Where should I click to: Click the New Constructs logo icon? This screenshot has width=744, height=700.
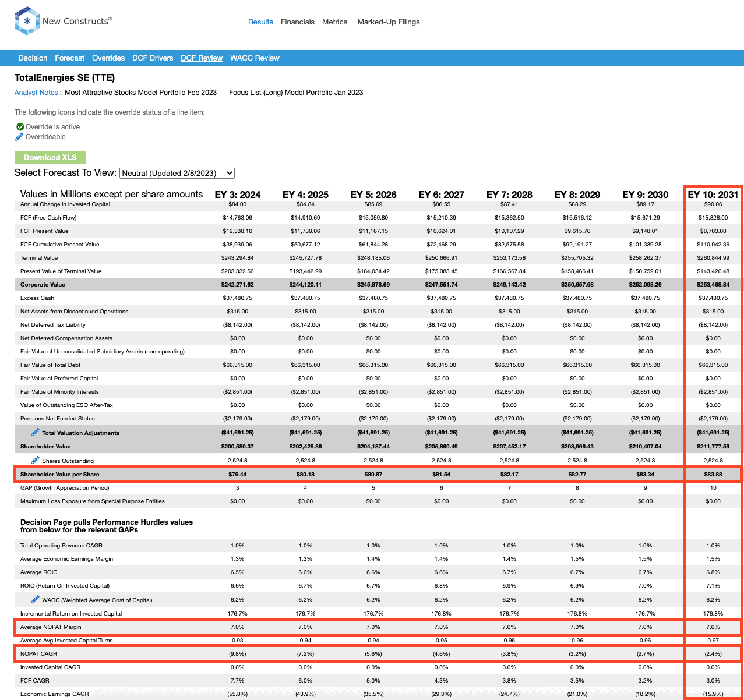pos(27,21)
